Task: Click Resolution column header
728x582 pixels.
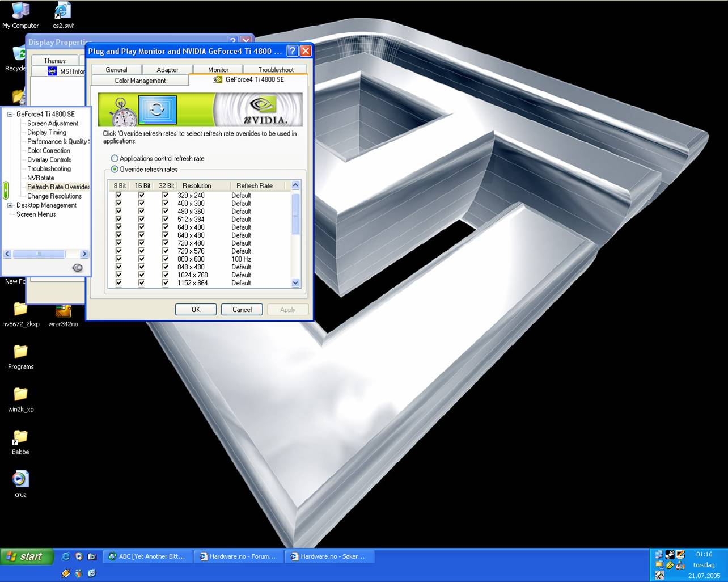Action: (203, 185)
